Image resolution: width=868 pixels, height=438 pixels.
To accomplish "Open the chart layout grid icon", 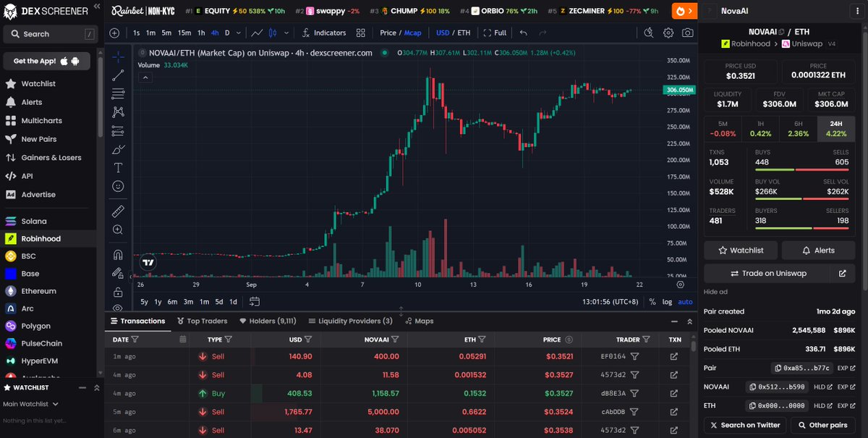I will 360,33.
